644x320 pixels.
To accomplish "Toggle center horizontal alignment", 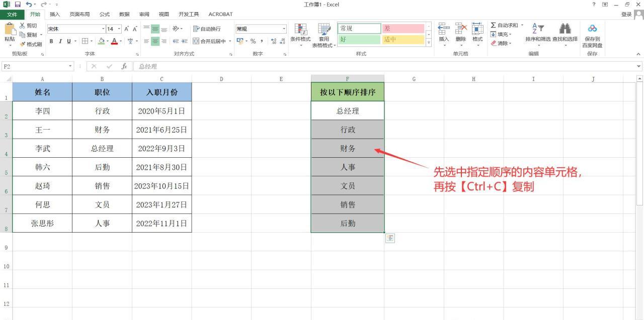I will (x=155, y=41).
